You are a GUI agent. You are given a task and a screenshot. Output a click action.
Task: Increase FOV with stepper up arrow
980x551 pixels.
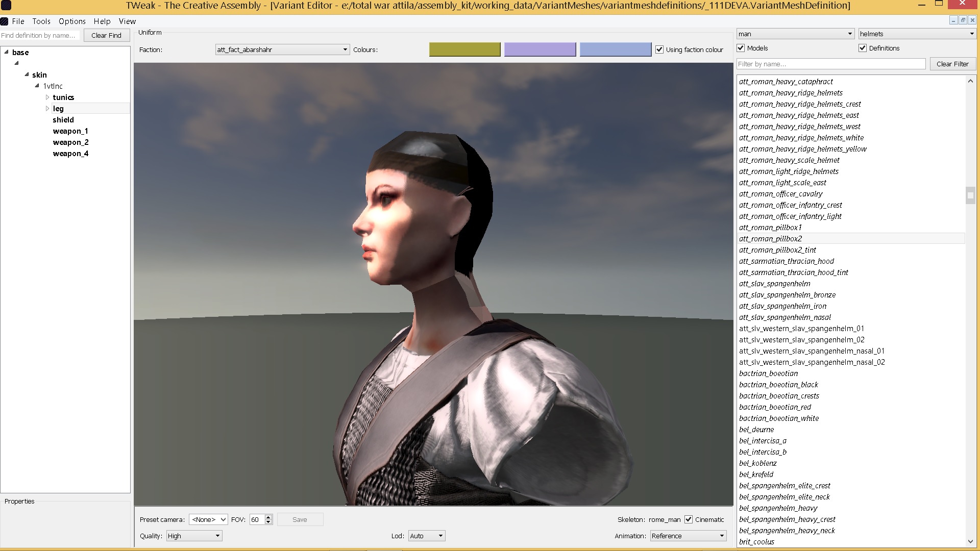(268, 517)
